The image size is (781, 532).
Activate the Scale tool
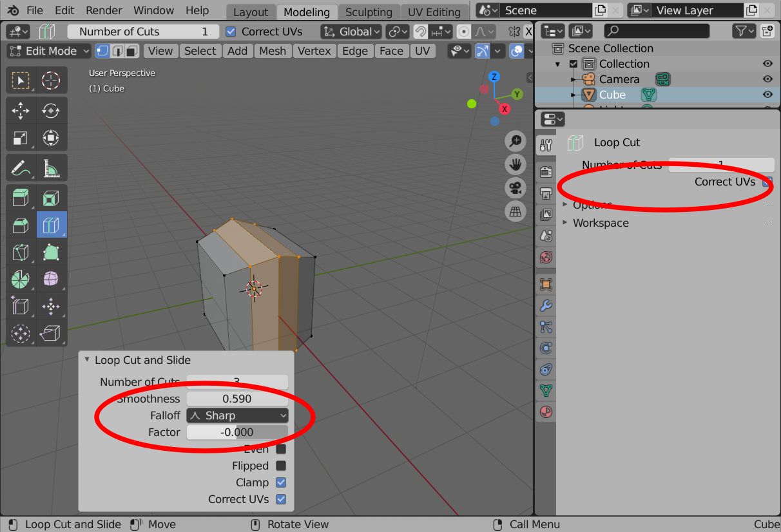click(x=21, y=138)
